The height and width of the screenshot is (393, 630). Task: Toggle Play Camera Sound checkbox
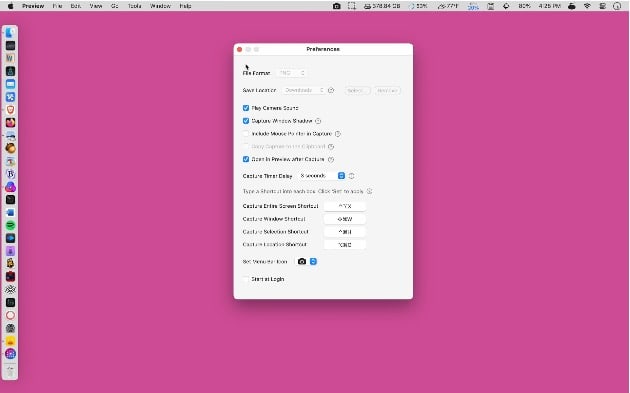(x=246, y=108)
